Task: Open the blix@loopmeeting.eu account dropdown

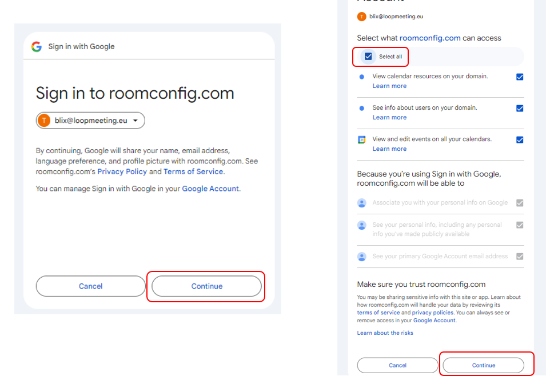Action: click(x=90, y=121)
